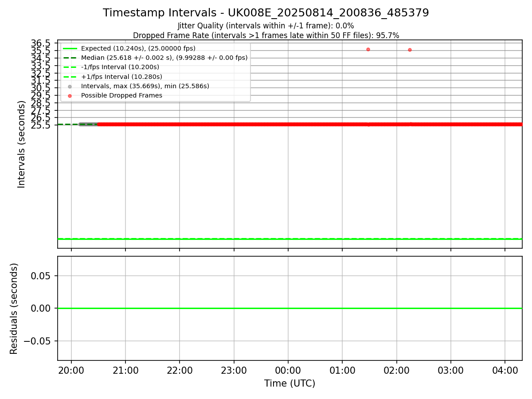
Task: Click the '02:00' x-axis tick label
Action: (397, 370)
